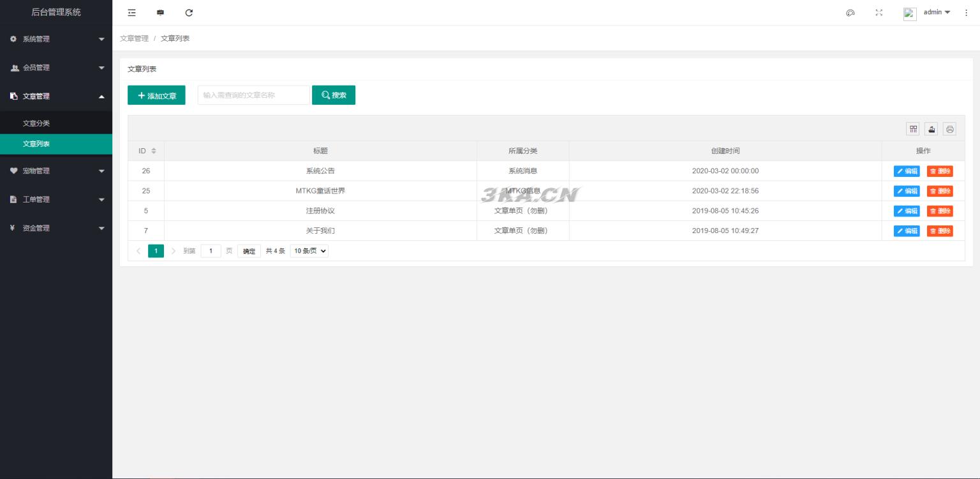Click the 关于我们 title cell
The height and width of the screenshot is (479, 980).
tap(320, 231)
